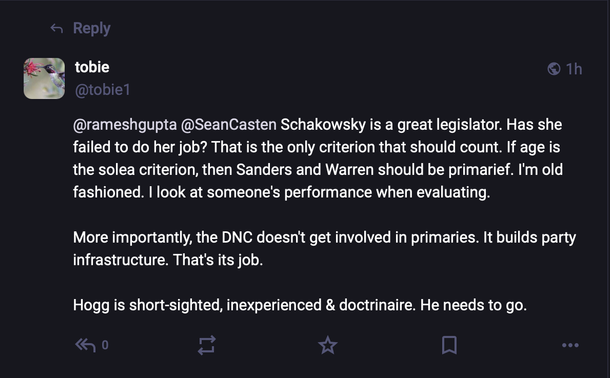The image size is (610, 378).
Task: Click the text 'That's its job.'
Action: [218, 260]
